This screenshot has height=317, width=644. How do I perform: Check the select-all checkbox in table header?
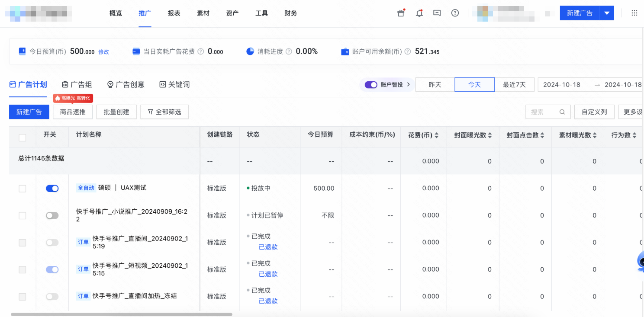[22, 137]
